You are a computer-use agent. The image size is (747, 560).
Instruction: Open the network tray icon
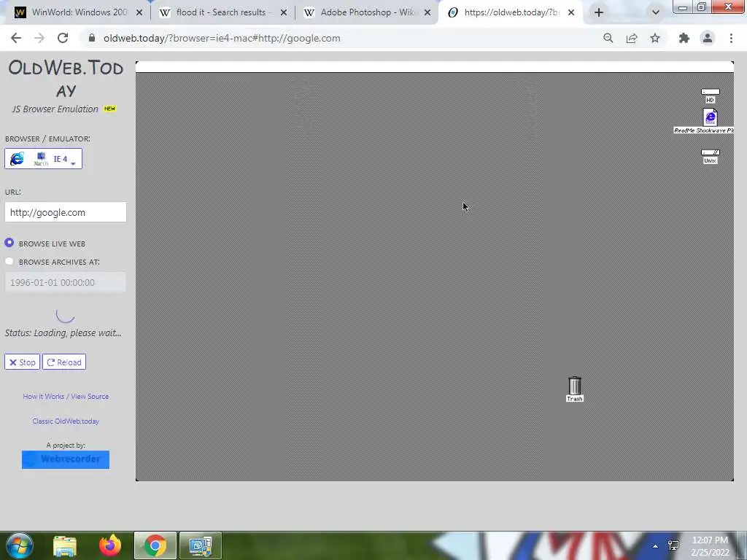673,545
